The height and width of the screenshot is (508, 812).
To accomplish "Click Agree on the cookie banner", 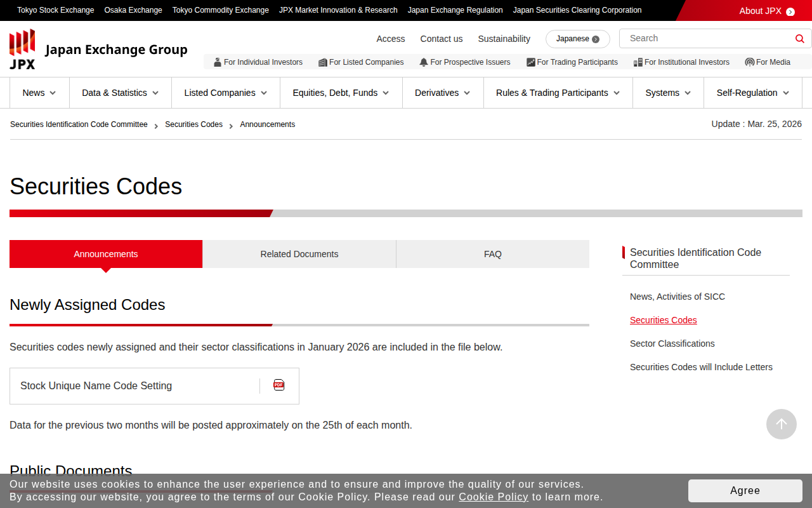I will coord(745,491).
